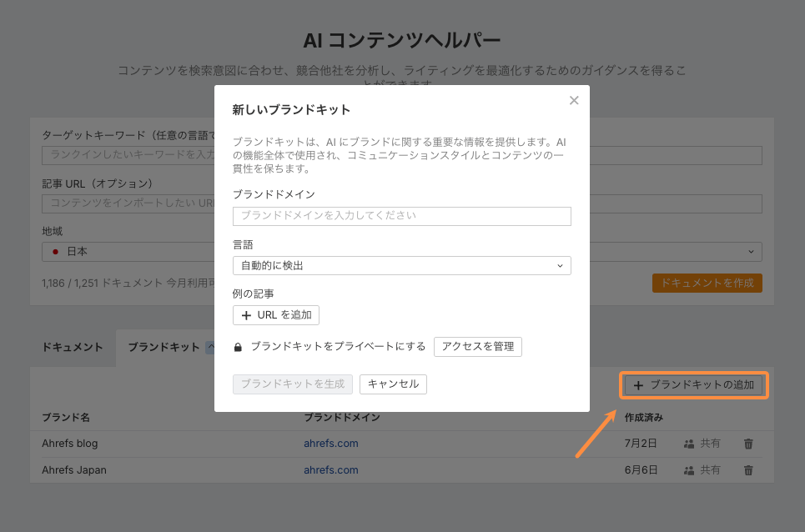Click the キャンセル button

(x=393, y=384)
